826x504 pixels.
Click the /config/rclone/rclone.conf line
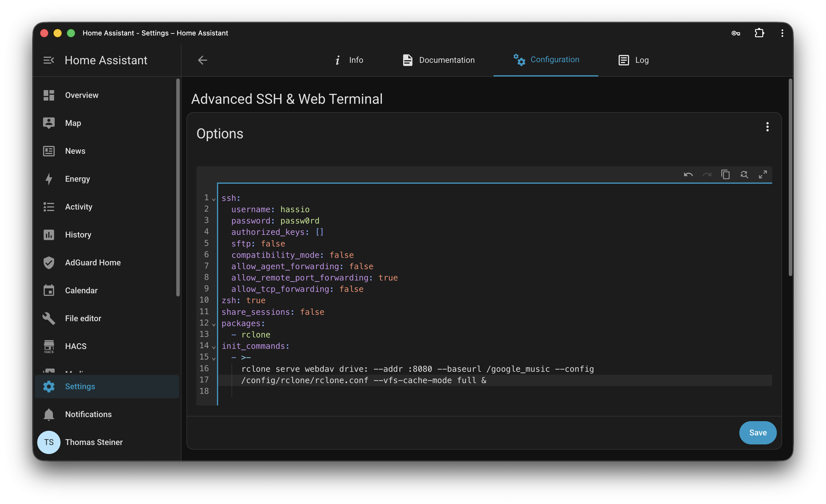(363, 380)
